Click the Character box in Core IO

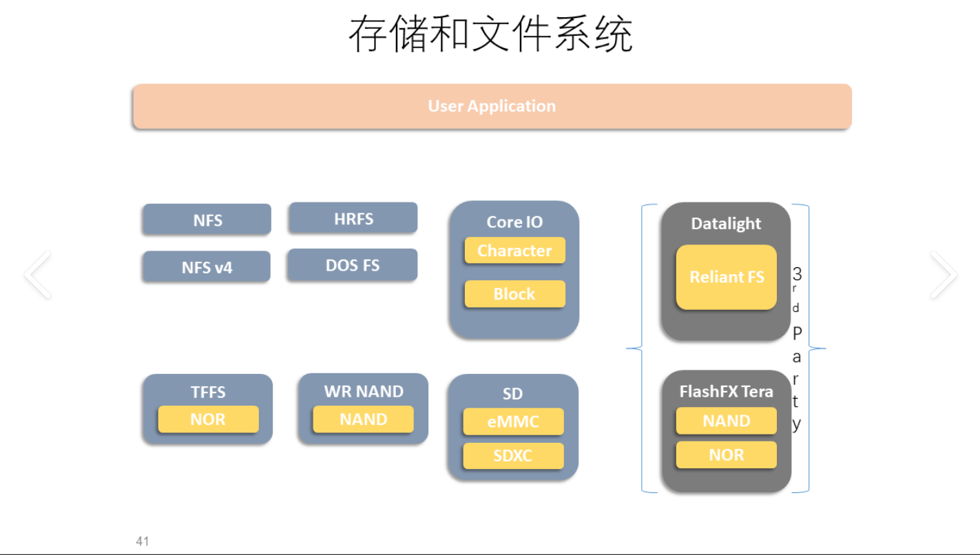tap(515, 251)
